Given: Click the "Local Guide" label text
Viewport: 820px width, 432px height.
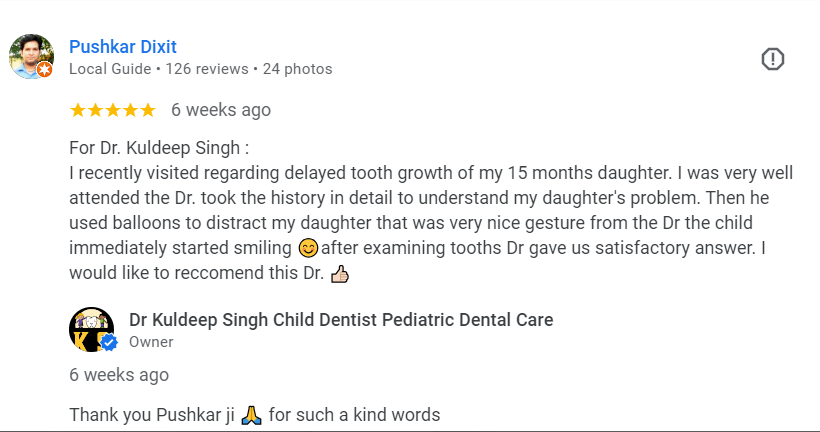Looking at the screenshot, I should [109, 69].
